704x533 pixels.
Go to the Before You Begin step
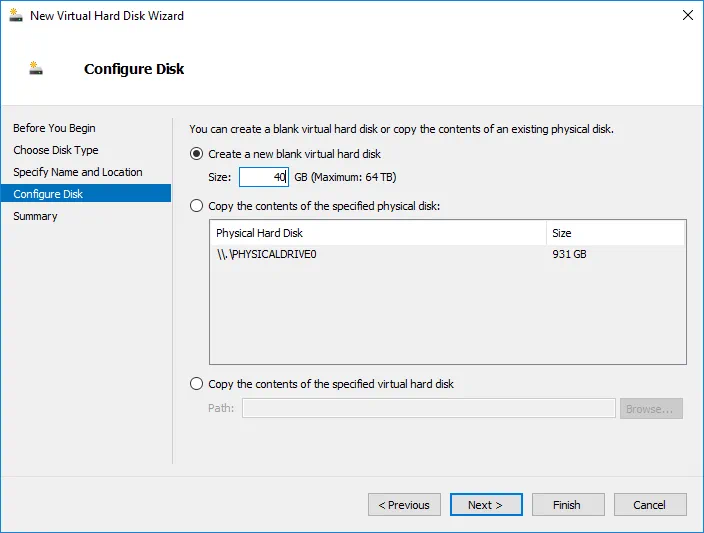(54, 128)
